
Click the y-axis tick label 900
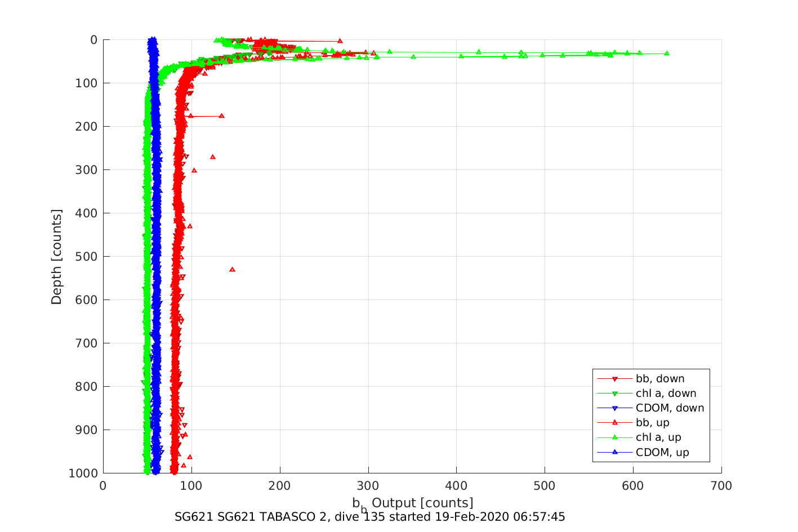point(87,430)
